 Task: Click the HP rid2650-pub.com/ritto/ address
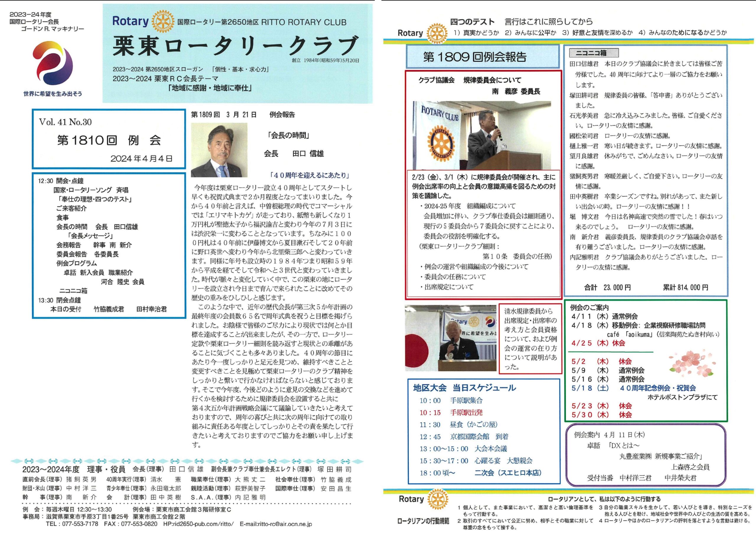click(198, 524)
